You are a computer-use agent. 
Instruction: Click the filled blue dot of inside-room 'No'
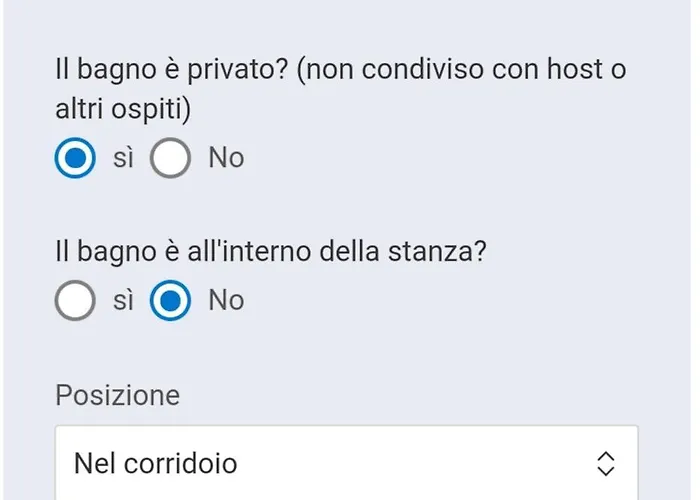[171, 301]
